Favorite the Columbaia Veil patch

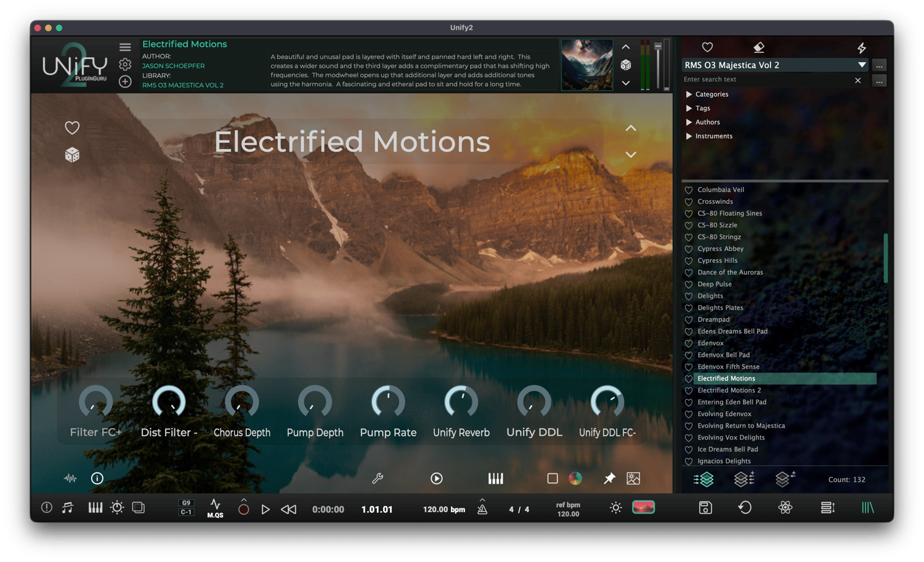[x=689, y=190]
